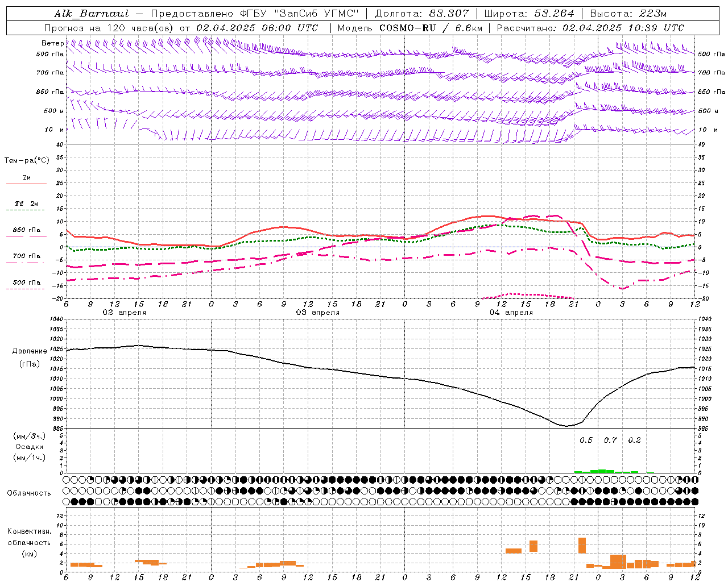Click the 'Облачность' cloud cover label
This screenshot has width=728, height=582.
coord(29,493)
